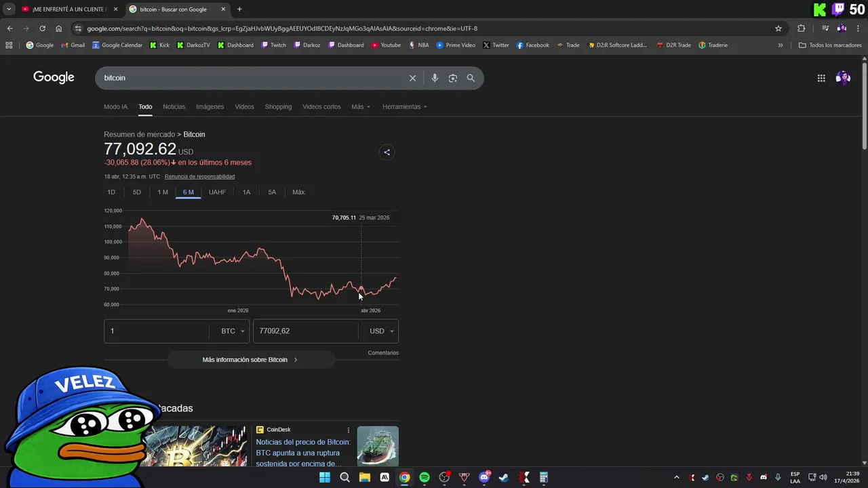Select the 1 M chart range
This screenshot has width=868, height=488.
[163, 192]
